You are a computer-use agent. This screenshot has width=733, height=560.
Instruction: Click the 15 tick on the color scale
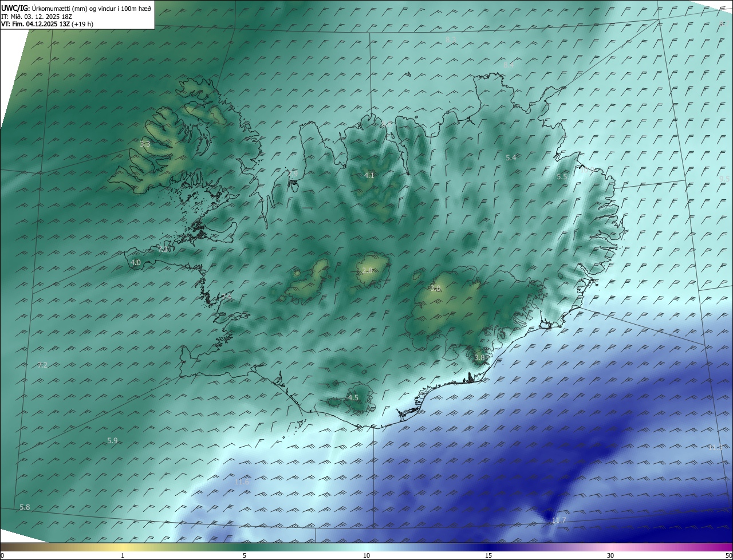click(x=488, y=555)
